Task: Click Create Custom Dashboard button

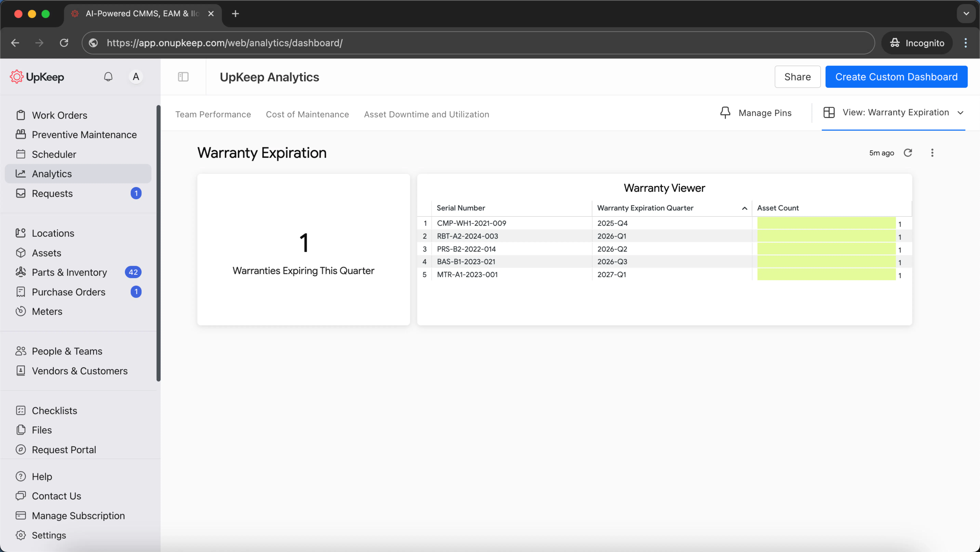Action: click(896, 77)
